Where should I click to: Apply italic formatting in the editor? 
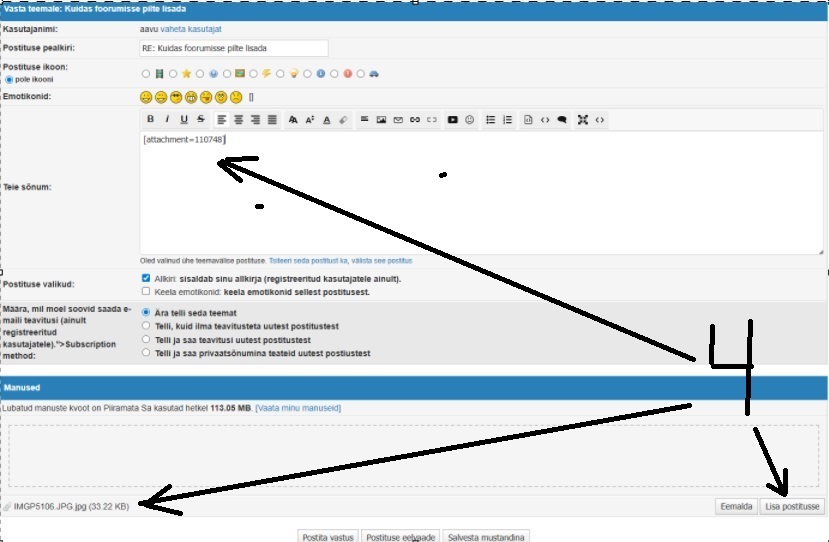[167, 119]
